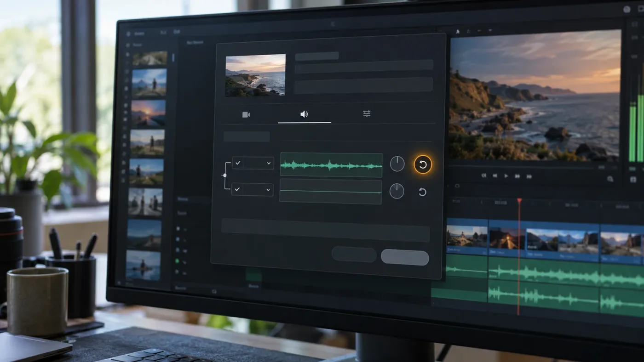Select the orange sunset thumbnail in the media bin
This screenshot has height=362, width=644.
click(148, 113)
